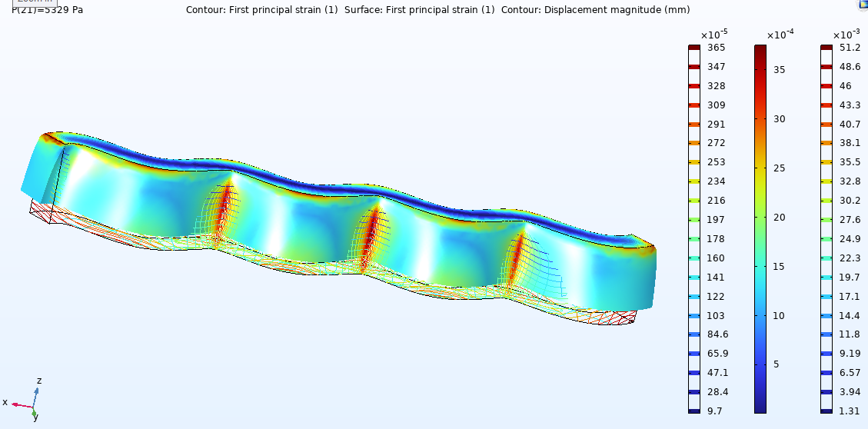The width and height of the screenshot is (868, 429).
Task: Click the partially visible icon in top-right corner
Action: pos(863,4)
